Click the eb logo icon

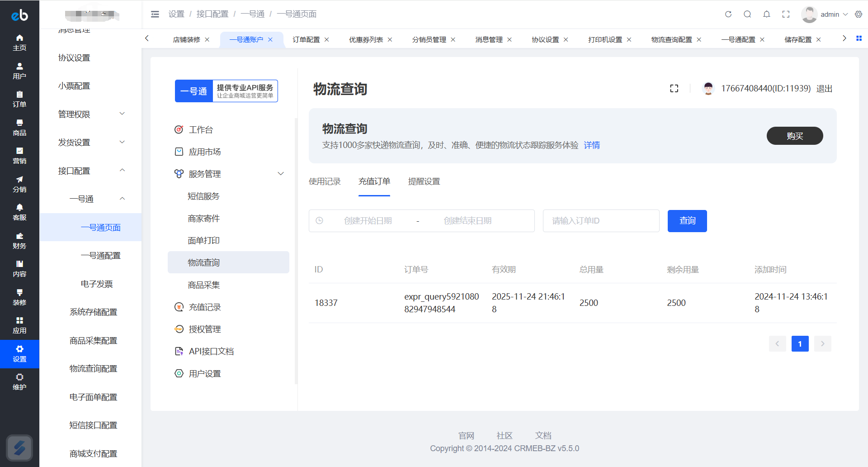pyautogui.click(x=19, y=15)
